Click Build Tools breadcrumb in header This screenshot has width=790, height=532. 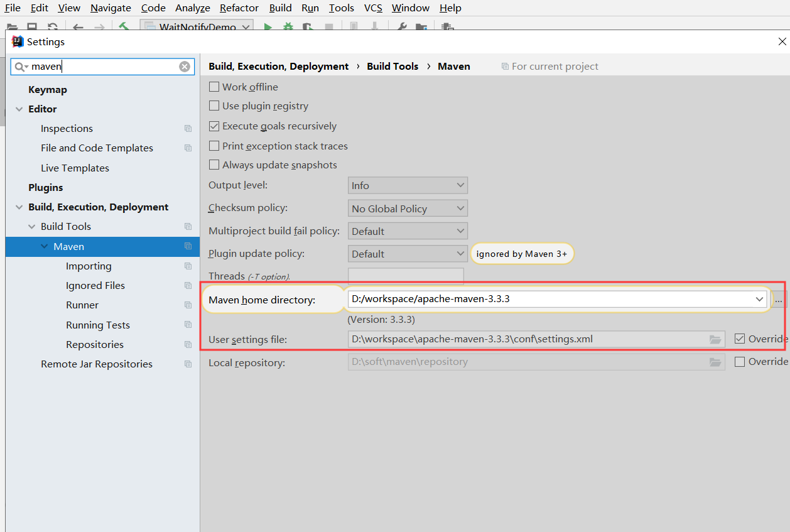(392, 67)
